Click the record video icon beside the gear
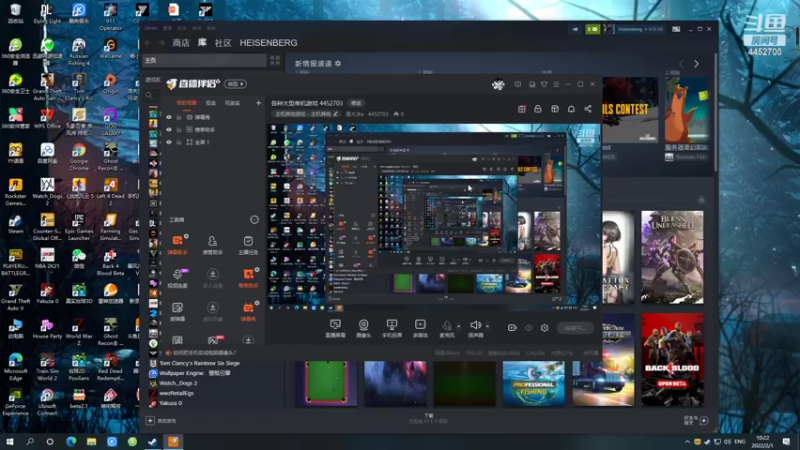 [512, 328]
